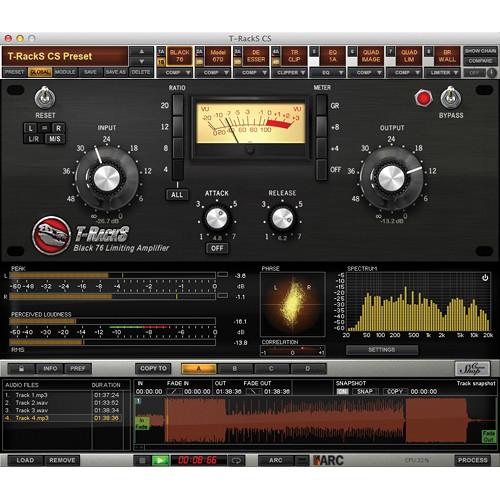Open the CLIPPER dropdown
The height and width of the screenshot is (500, 500).
pos(289,73)
